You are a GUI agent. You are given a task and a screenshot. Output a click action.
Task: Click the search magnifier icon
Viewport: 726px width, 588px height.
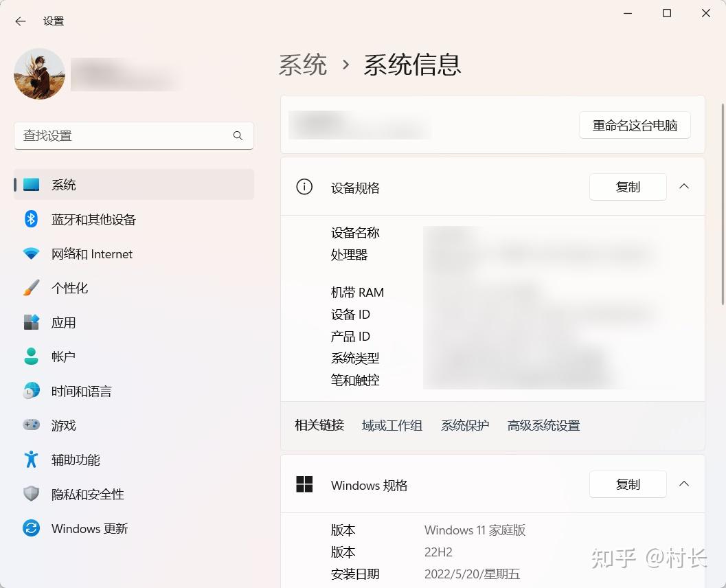pyautogui.click(x=238, y=135)
